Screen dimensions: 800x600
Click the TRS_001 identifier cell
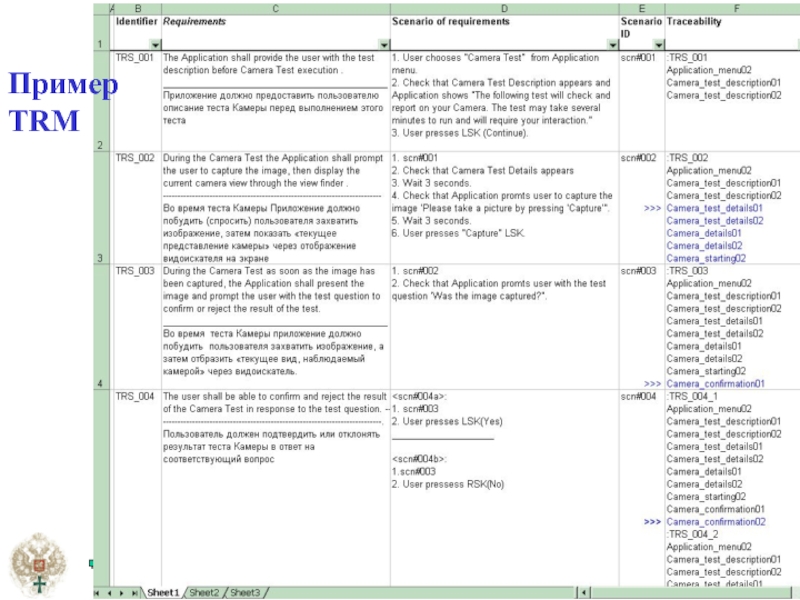135,58
